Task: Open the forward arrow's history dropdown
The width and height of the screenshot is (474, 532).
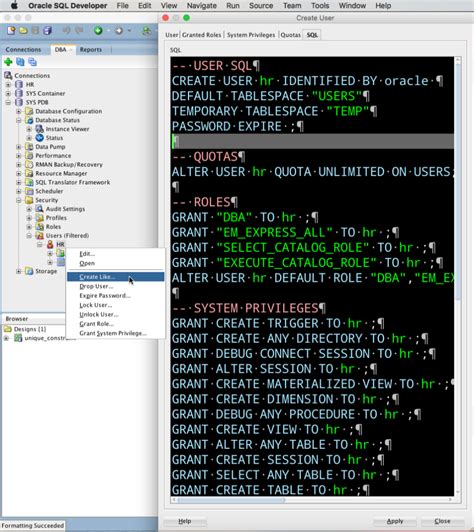Action: click(x=129, y=31)
